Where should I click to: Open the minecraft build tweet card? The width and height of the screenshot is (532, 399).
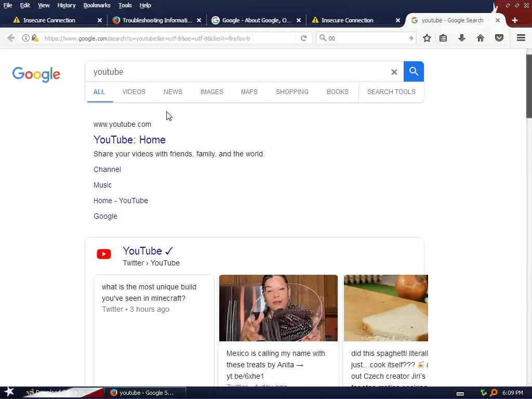tap(154, 331)
